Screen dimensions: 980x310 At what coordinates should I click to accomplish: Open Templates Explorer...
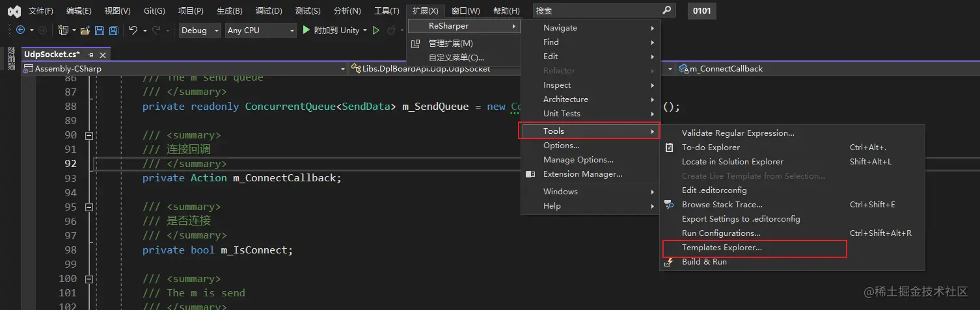point(792,248)
